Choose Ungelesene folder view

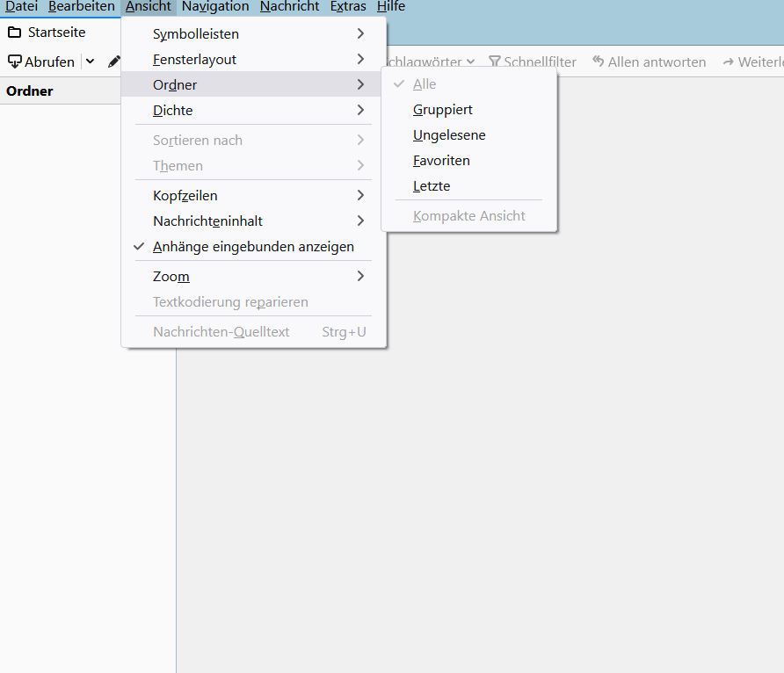click(469, 135)
